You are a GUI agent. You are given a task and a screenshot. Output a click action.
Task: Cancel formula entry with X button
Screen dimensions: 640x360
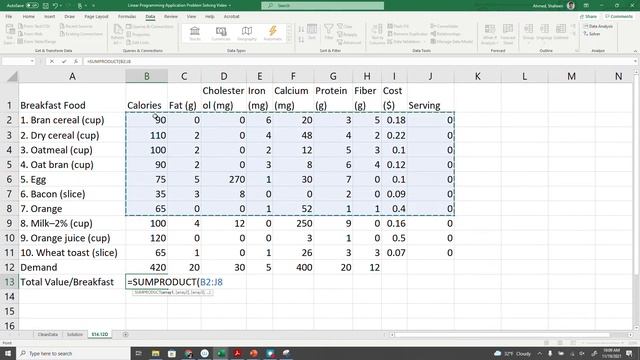(52, 61)
